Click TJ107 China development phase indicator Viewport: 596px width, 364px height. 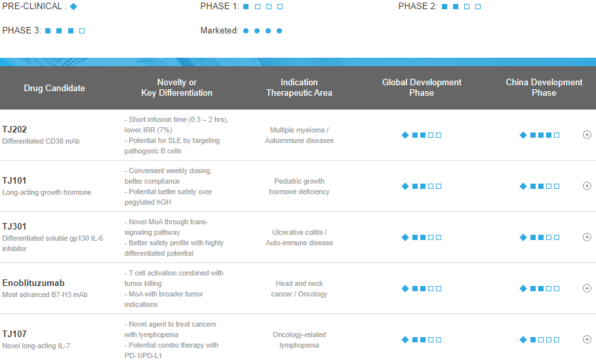click(540, 340)
